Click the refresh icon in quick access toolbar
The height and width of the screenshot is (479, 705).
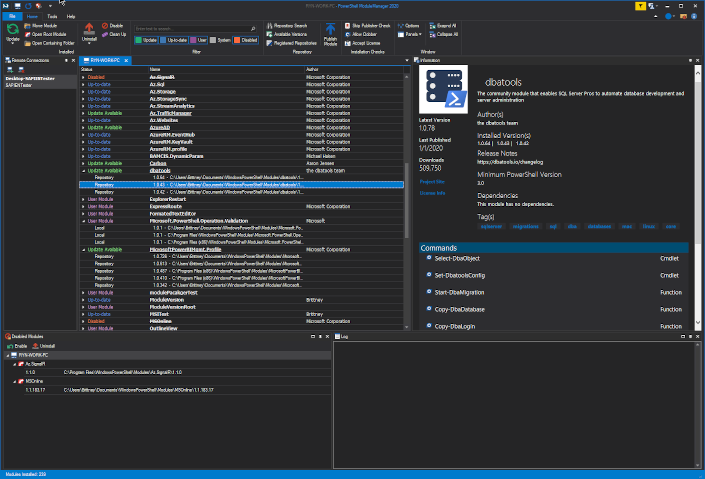click(28, 6)
